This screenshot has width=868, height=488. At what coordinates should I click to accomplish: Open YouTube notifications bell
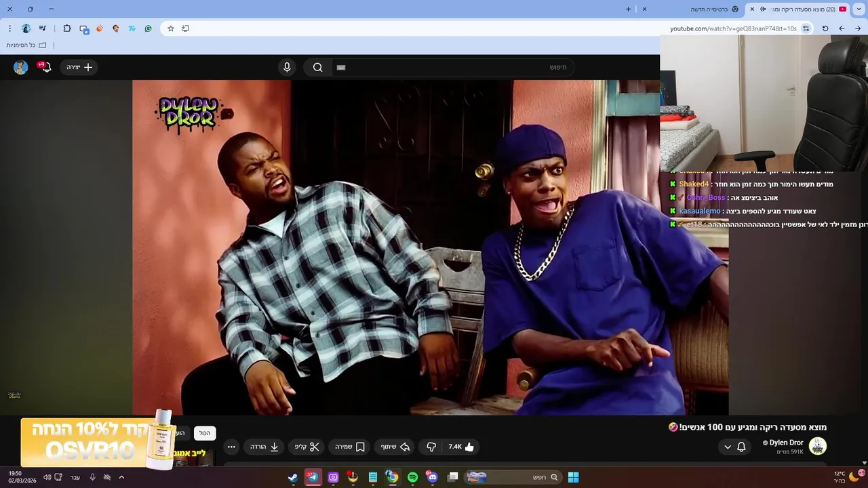tap(45, 67)
